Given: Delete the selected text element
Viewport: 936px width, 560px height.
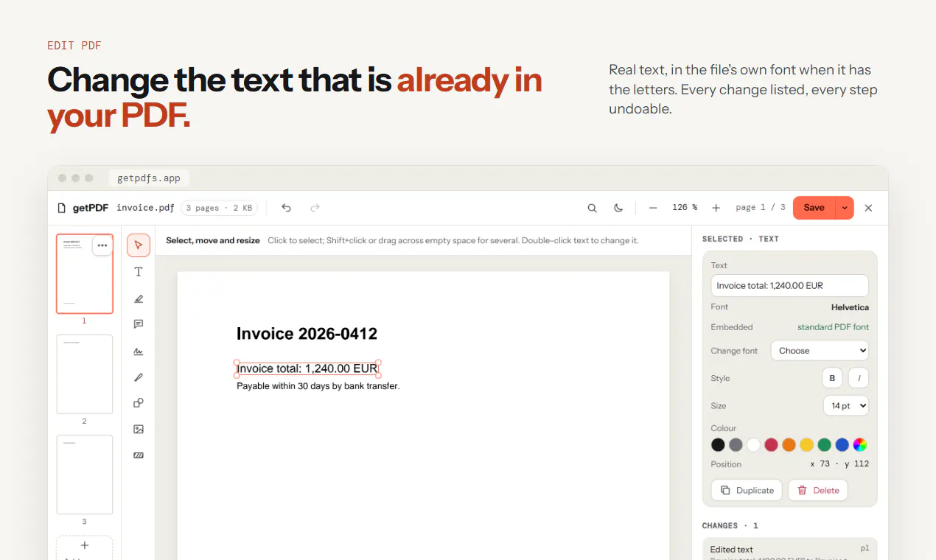Looking at the screenshot, I should pos(818,490).
